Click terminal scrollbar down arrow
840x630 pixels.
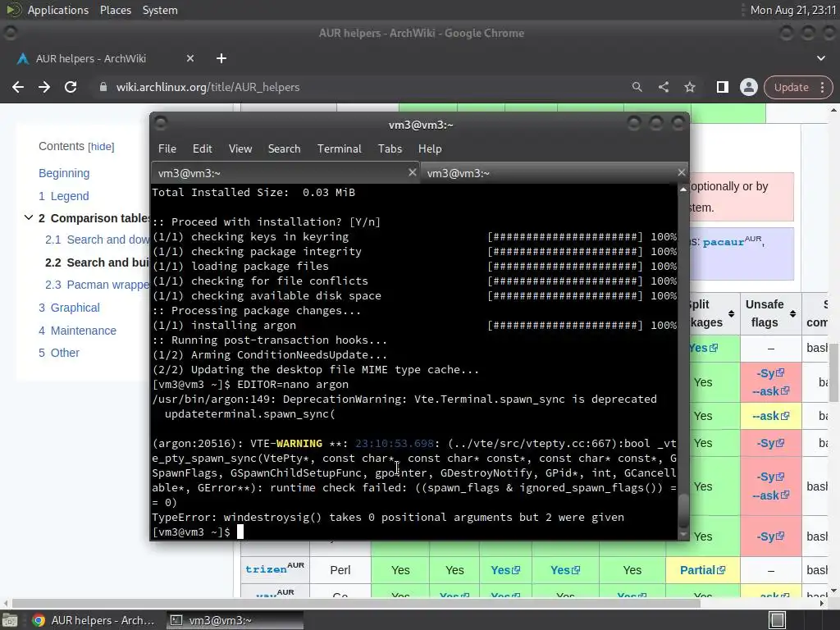point(683,535)
